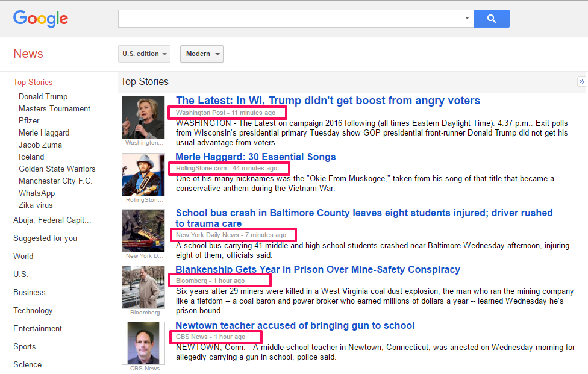Open the school bus crash thumbnail
Viewport: 588px width, 374px height.
(143, 230)
